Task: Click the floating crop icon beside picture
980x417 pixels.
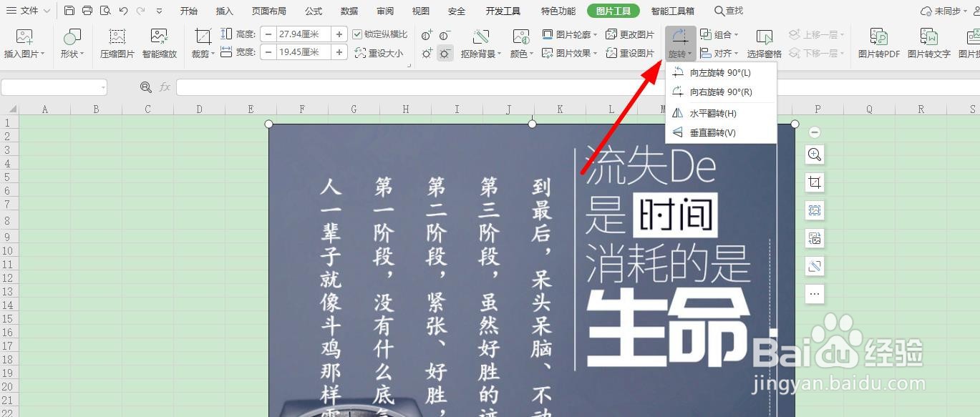Action: (x=815, y=182)
